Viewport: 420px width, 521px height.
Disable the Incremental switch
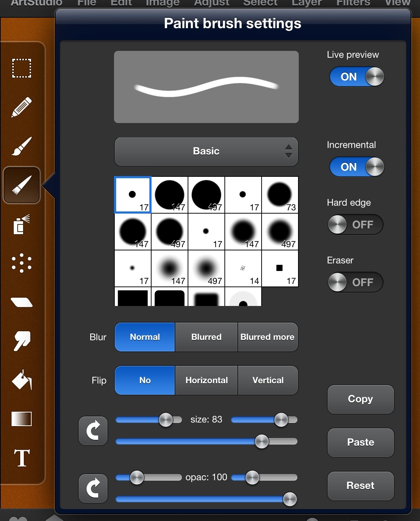pos(356,167)
